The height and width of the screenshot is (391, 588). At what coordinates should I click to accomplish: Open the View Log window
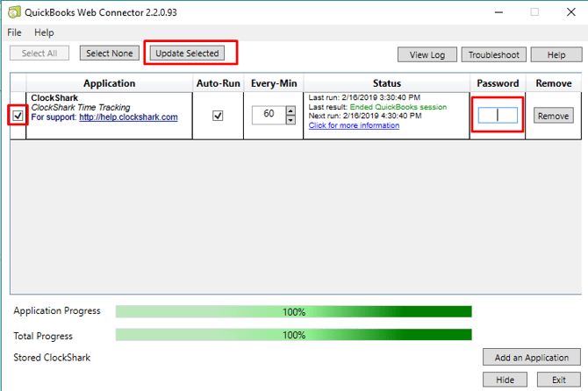click(427, 54)
